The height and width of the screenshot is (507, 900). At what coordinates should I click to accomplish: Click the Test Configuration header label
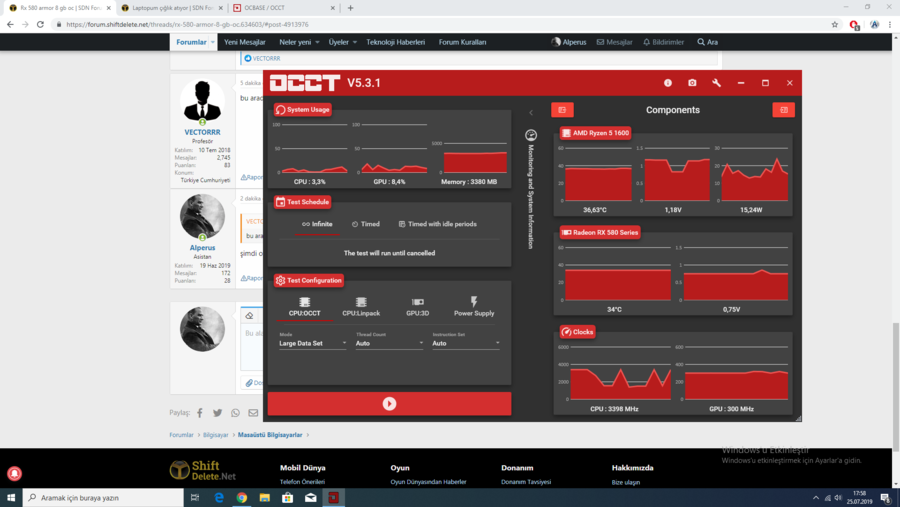coord(309,281)
